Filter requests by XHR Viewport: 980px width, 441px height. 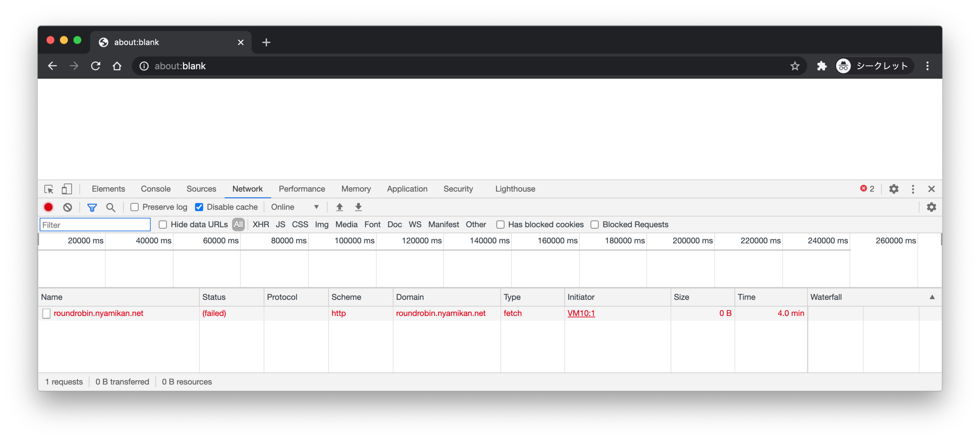coord(260,225)
